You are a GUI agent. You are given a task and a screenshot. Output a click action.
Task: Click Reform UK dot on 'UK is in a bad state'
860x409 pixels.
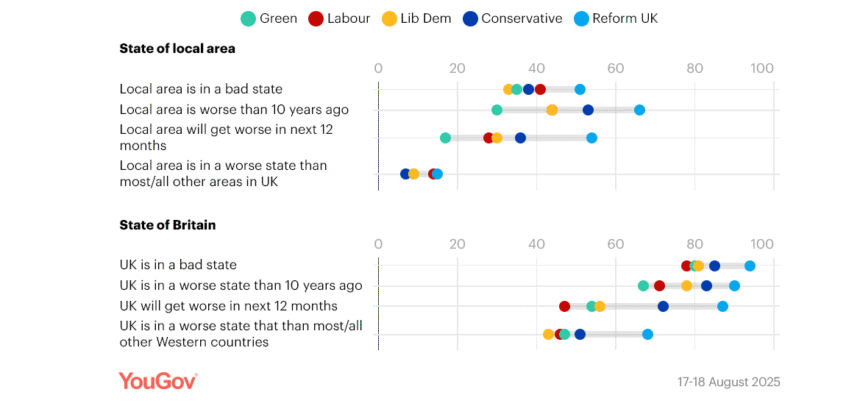(750, 266)
